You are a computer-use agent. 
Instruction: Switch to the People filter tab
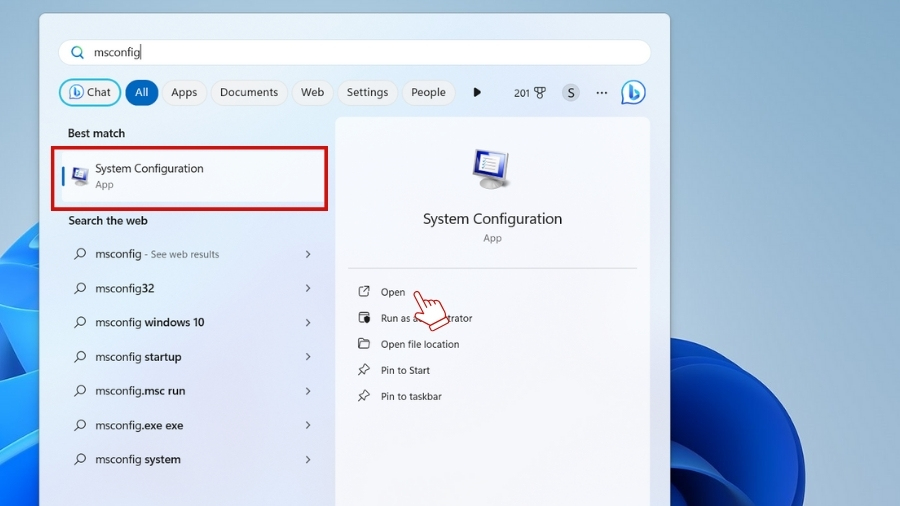tap(428, 92)
